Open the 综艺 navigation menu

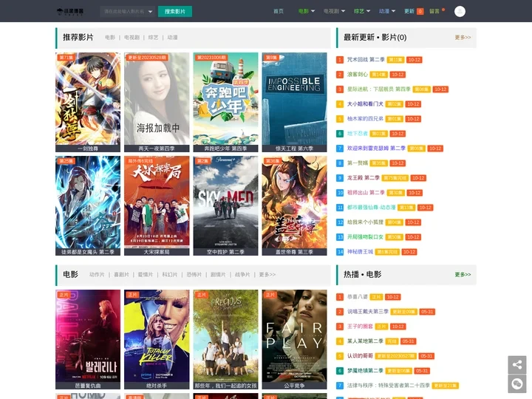click(359, 11)
